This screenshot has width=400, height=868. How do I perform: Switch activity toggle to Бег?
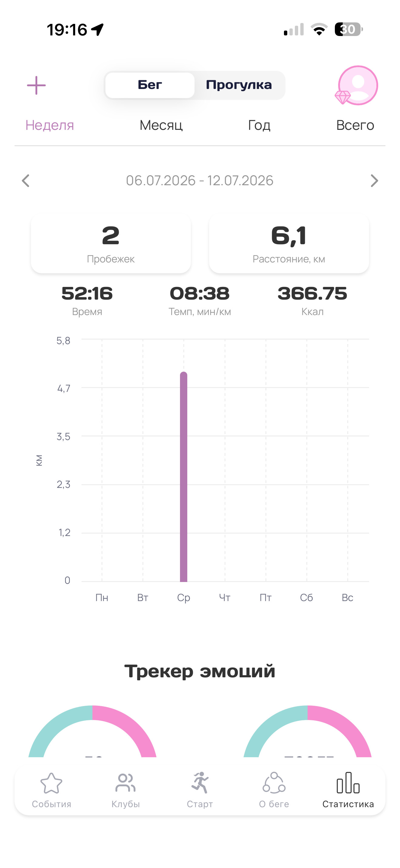click(x=150, y=85)
